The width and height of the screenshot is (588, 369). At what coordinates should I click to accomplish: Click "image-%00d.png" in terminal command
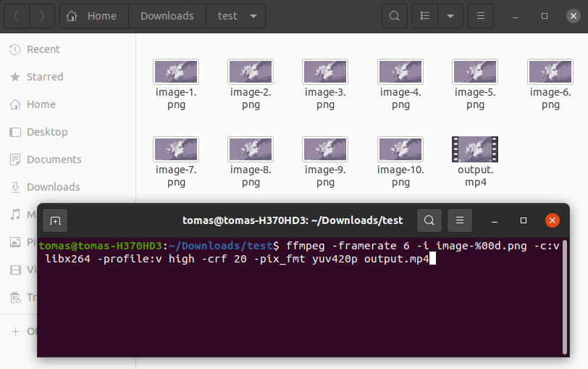pyautogui.click(x=481, y=246)
